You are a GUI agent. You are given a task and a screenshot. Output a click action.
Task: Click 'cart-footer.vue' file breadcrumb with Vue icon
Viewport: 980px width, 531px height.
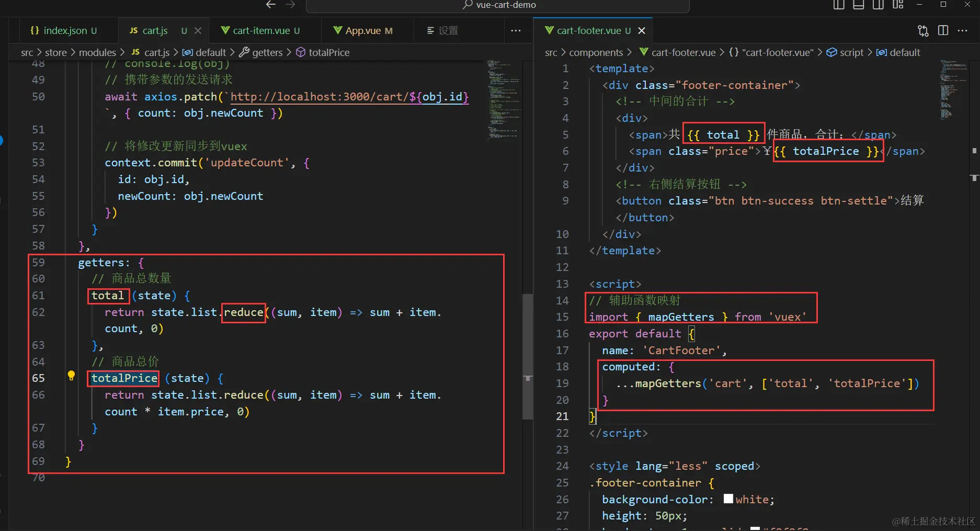click(x=678, y=52)
